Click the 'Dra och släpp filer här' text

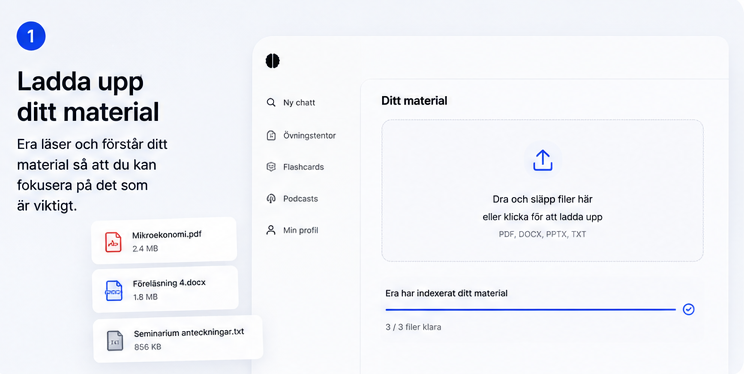(x=542, y=199)
